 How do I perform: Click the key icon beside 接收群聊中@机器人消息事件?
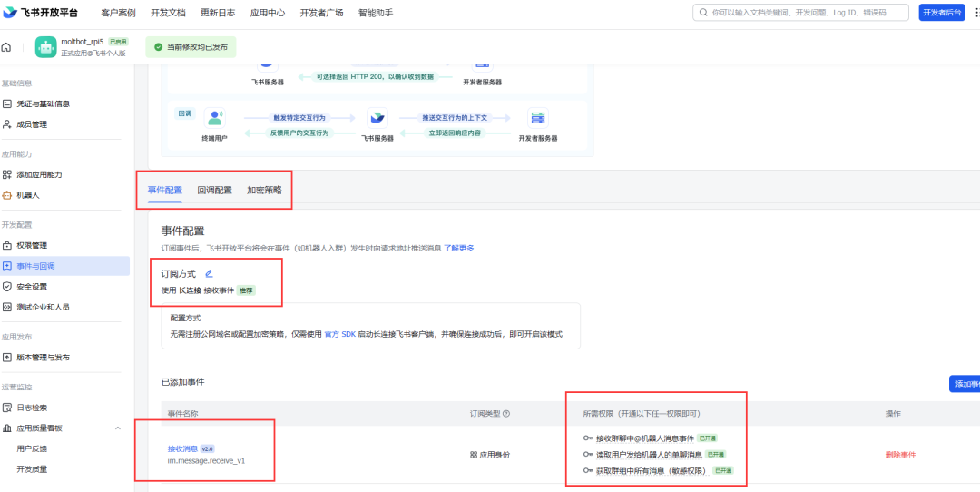click(x=587, y=438)
